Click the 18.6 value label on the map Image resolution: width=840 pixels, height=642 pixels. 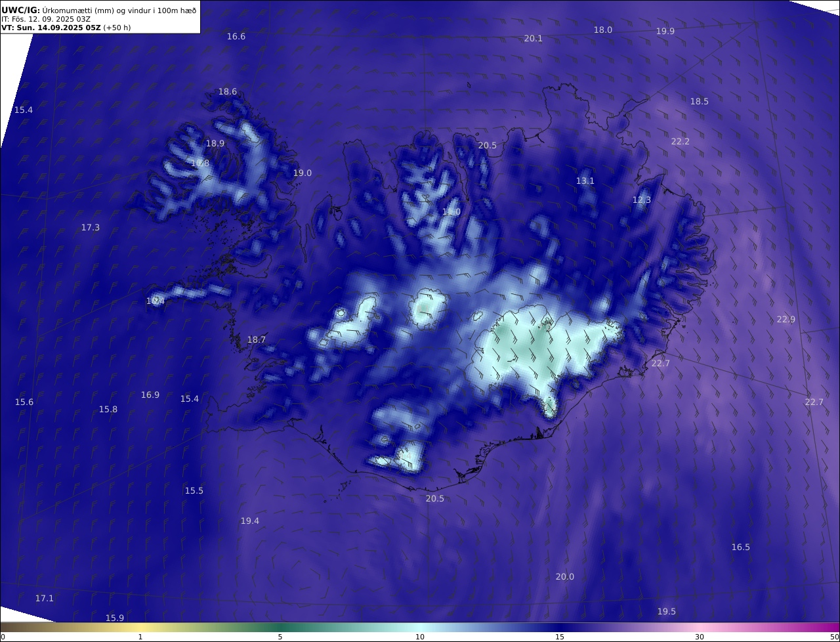click(x=228, y=92)
